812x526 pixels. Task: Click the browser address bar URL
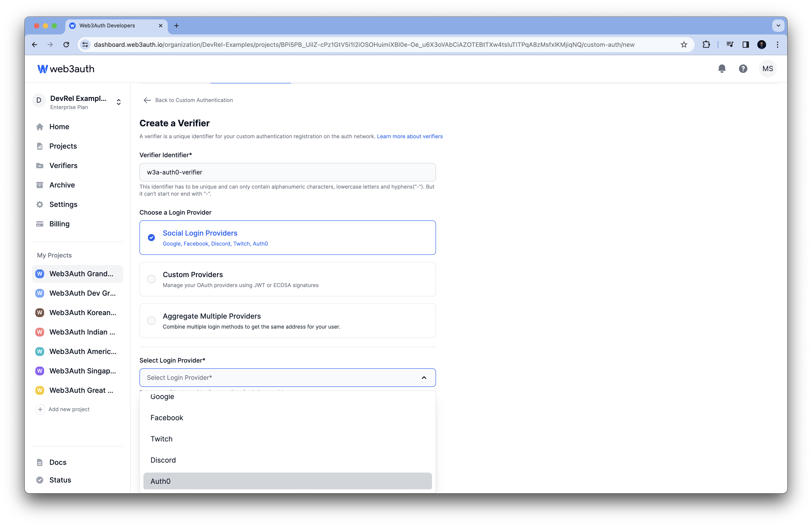point(364,45)
